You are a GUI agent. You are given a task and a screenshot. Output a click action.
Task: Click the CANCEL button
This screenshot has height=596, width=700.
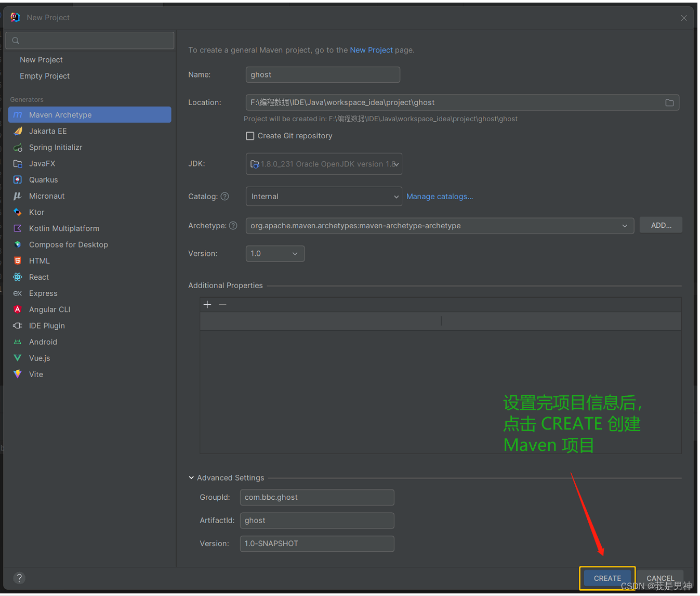click(x=661, y=578)
